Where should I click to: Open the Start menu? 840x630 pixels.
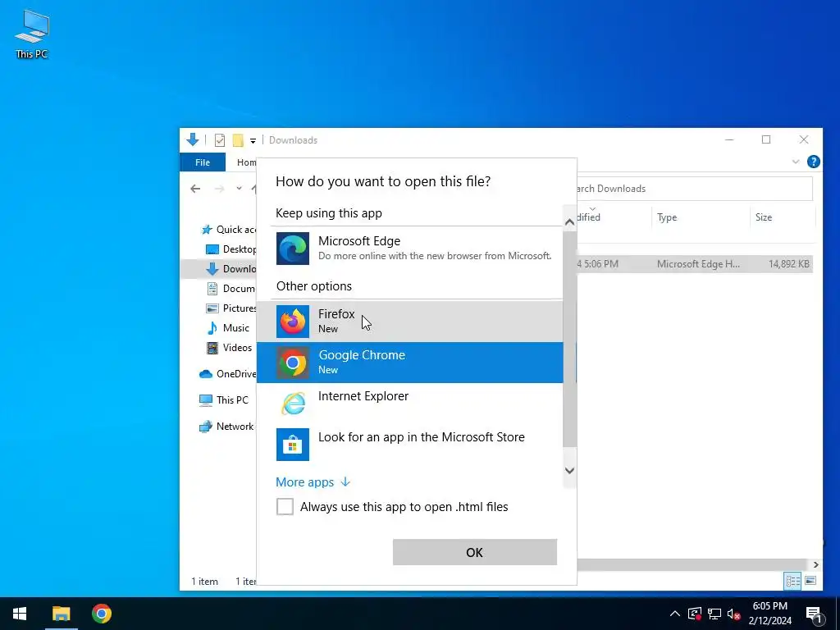pyautogui.click(x=20, y=614)
